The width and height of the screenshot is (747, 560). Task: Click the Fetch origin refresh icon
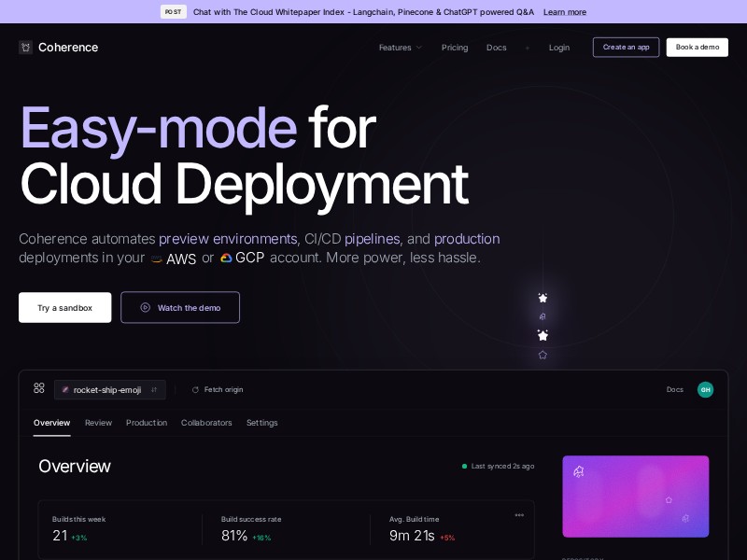click(194, 389)
